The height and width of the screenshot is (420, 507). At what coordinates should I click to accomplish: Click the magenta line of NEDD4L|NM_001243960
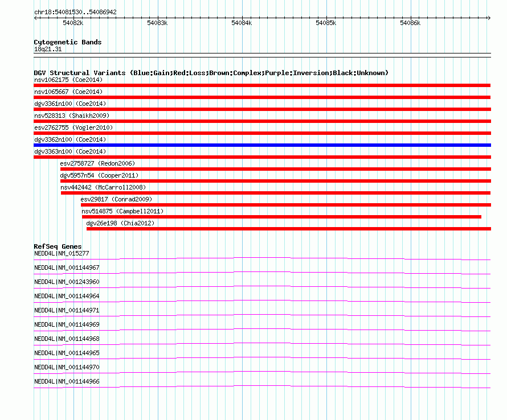tap(262, 287)
